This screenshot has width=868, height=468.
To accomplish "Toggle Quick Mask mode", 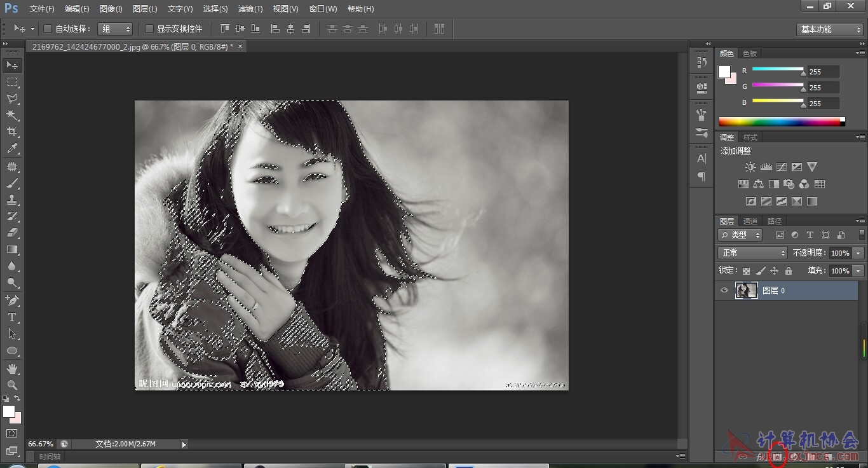I will point(12,433).
